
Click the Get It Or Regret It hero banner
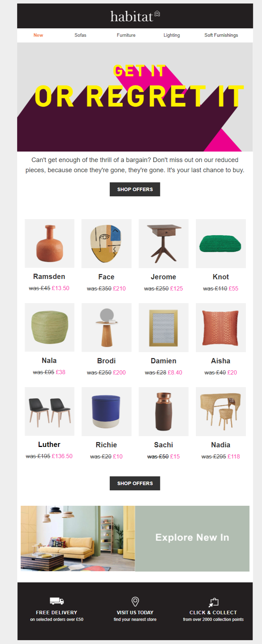(135, 97)
